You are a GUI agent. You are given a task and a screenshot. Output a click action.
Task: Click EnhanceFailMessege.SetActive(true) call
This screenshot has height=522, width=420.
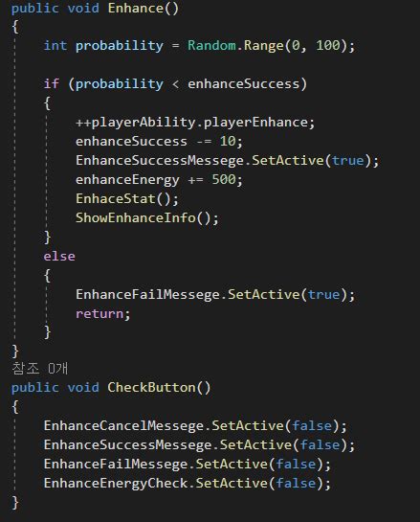tap(215, 295)
